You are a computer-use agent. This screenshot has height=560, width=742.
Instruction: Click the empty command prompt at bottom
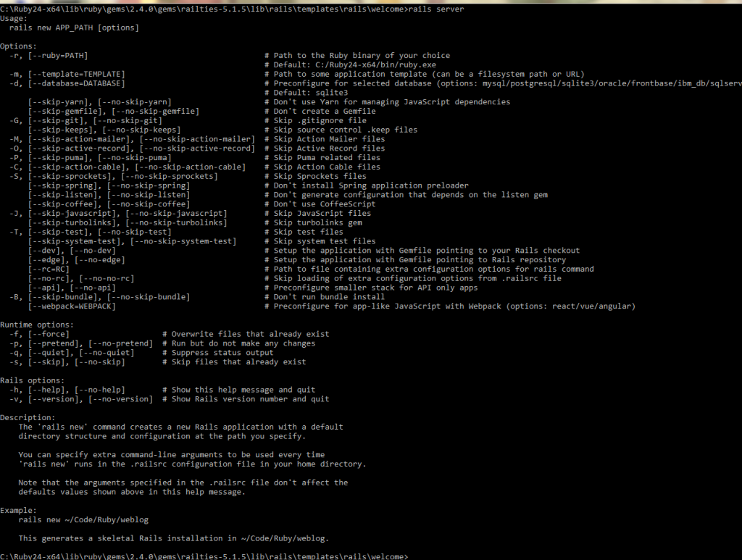point(204,556)
